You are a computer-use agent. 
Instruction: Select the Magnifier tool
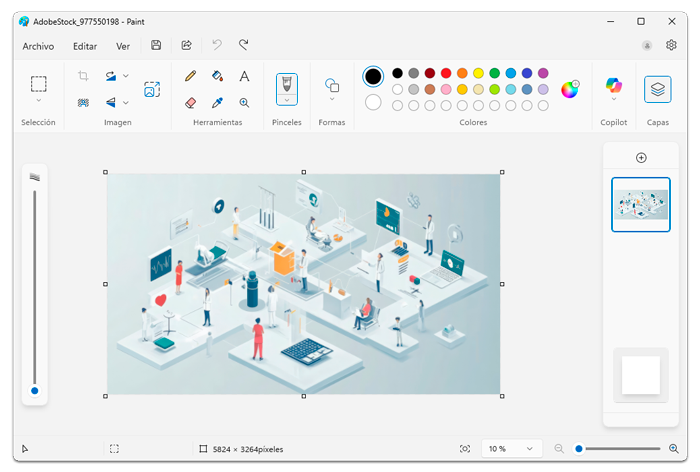tap(244, 103)
